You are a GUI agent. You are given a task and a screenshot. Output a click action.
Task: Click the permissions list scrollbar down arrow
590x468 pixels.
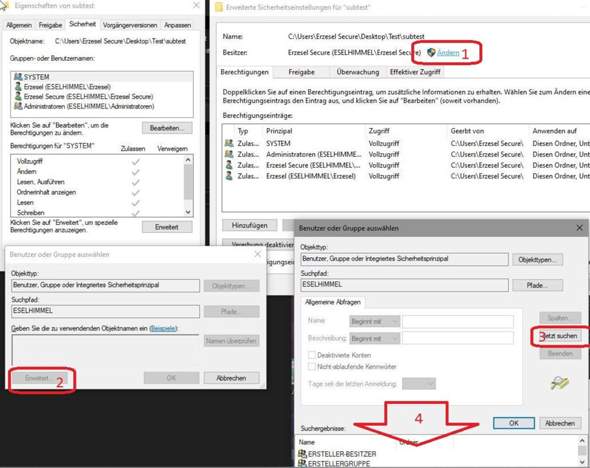(x=188, y=212)
